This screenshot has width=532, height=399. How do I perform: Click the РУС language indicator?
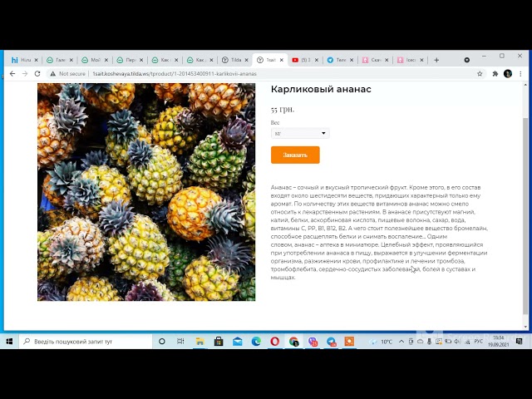point(478,342)
